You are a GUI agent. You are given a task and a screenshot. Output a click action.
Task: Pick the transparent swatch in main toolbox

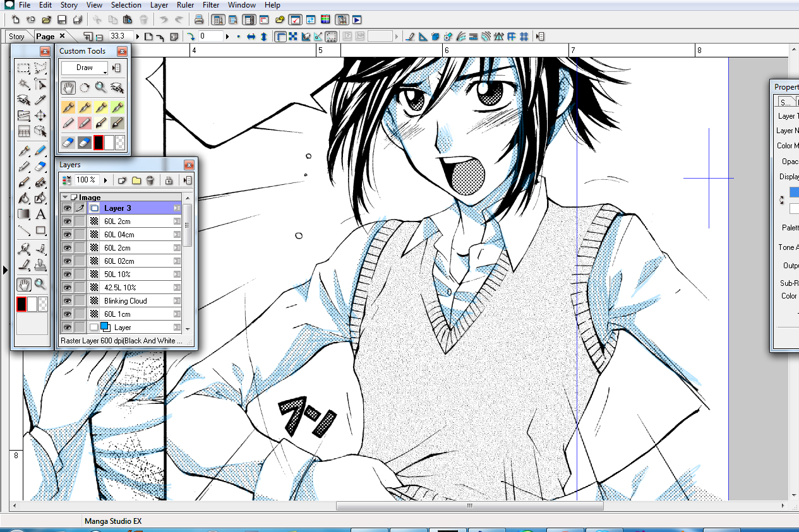coord(43,304)
